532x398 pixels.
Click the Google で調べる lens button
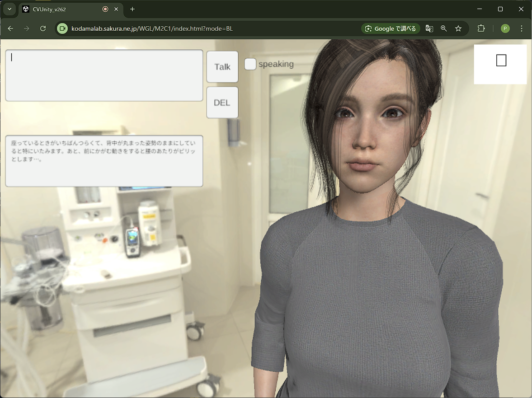coord(391,28)
